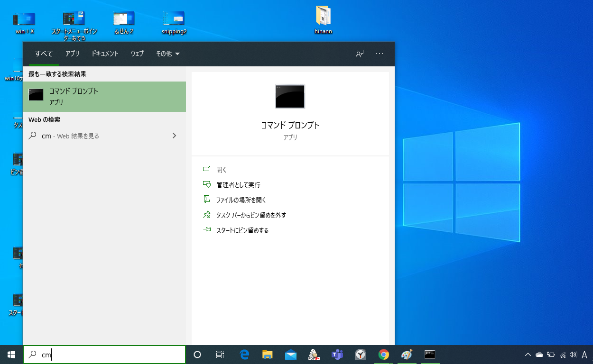593x364 pixels.
Task: Choose タスク バーからピン留めを外す
Action: [x=251, y=215]
